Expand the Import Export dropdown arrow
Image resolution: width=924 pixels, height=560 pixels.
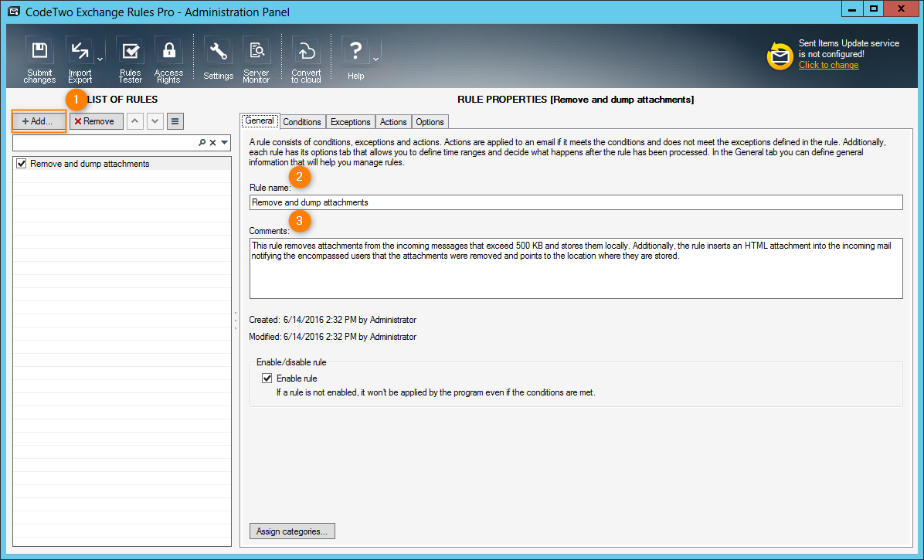click(x=100, y=59)
